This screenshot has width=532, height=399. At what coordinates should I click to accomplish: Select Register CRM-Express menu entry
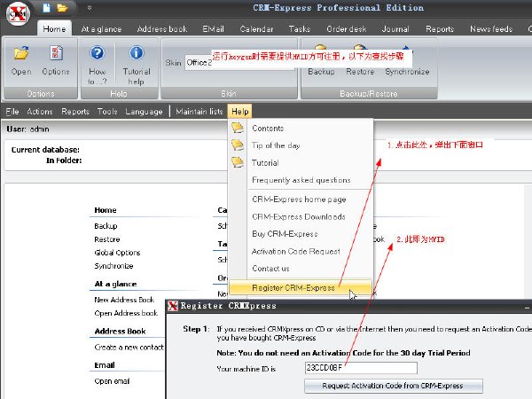click(301, 287)
